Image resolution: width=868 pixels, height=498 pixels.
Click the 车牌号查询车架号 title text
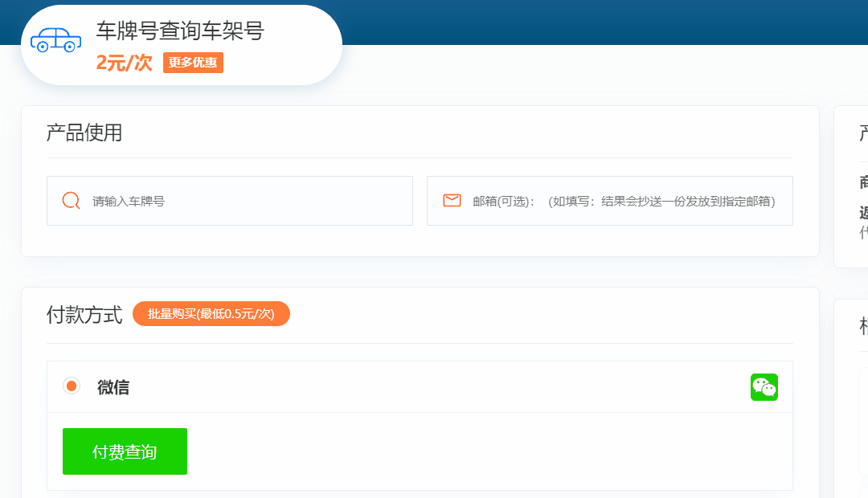[x=181, y=31]
